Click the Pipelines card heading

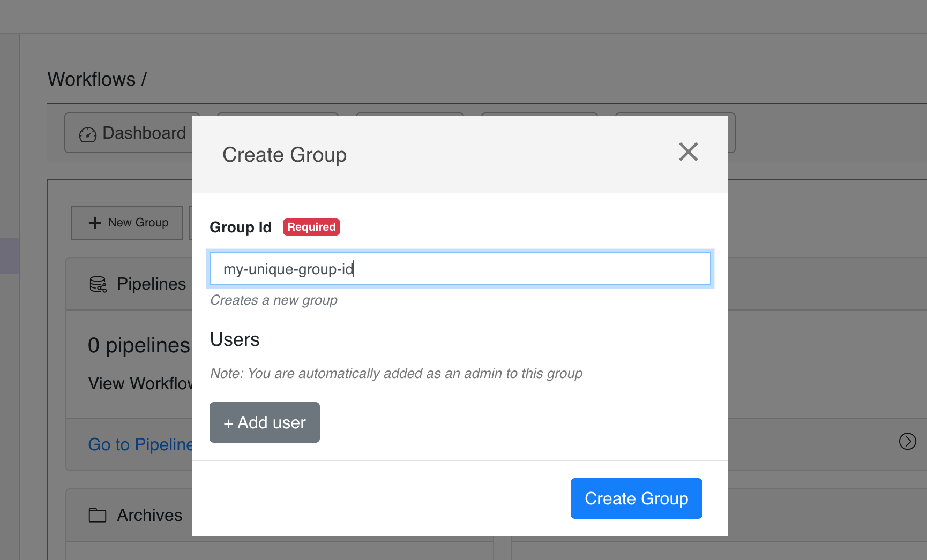pos(152,284)
